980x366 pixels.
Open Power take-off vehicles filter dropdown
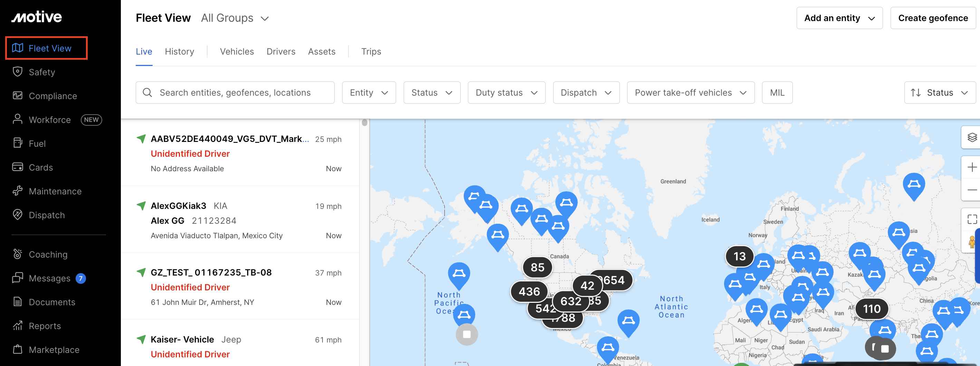tap(691, 93)
